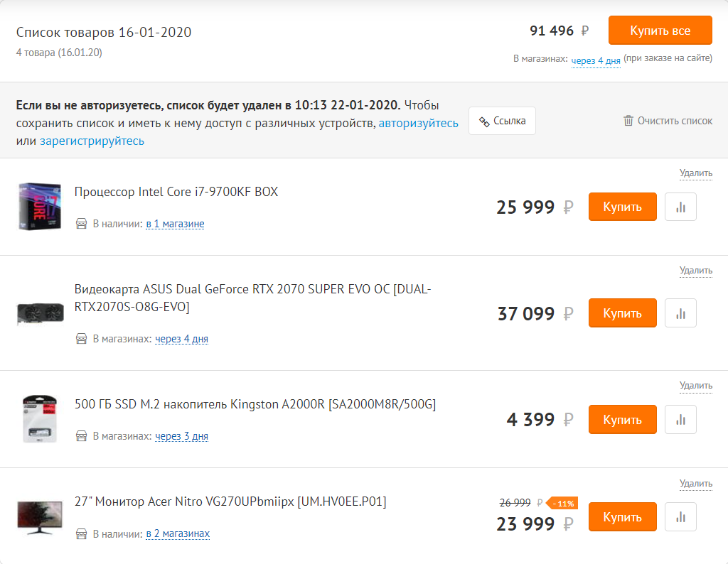Buy the Kingston A2000R SSD
The image size is (728, 564).
coord(622,420)
